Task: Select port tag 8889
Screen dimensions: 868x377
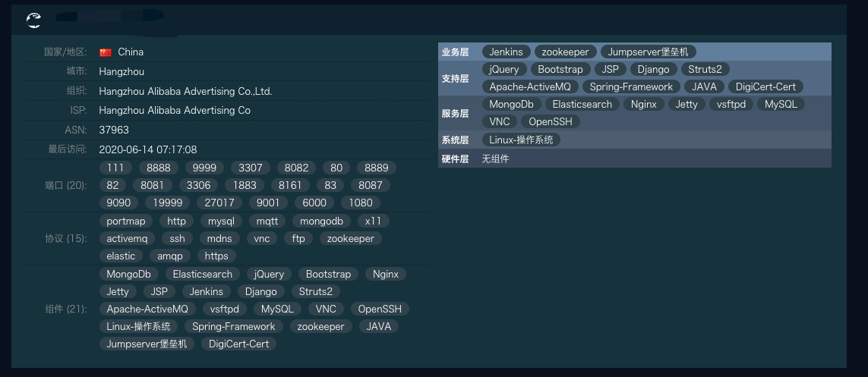Action: (x=377, y=168)
